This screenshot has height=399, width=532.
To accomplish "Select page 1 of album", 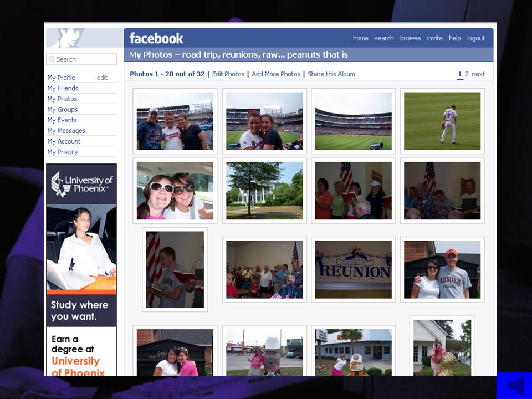I will click(460, 74).
